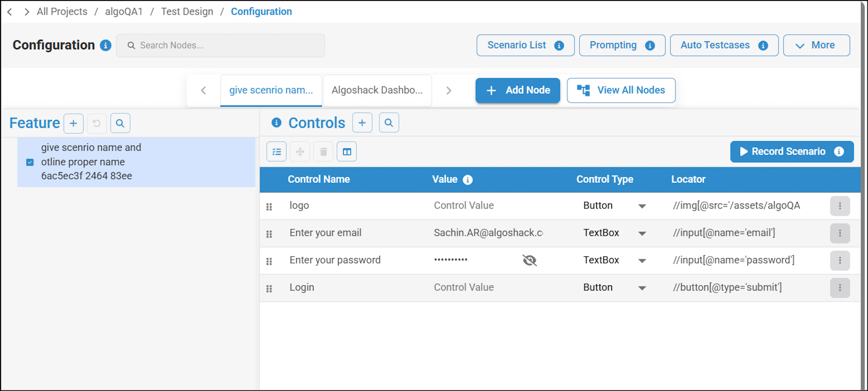Open the Login row three-dot menu
Image resolution: width=868 pixels, height=391 pixels.
click(x=840, y=288)
